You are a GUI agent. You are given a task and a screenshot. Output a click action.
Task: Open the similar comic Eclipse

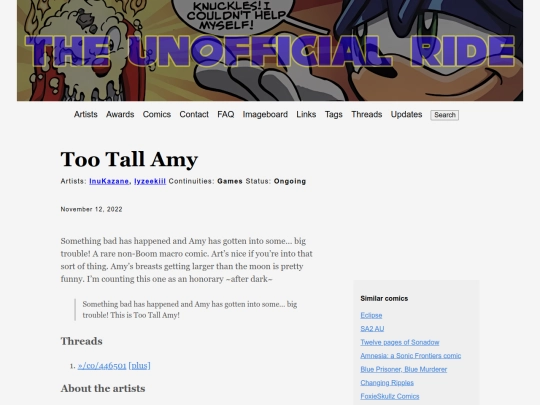pyautogui.click(x=371, y=315)
